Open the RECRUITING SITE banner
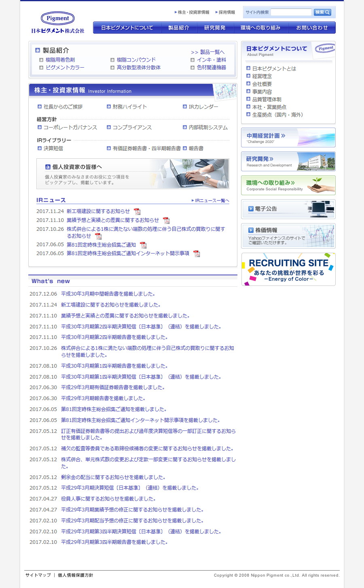Image resolution: width=364 pixels, height=588 pixels. (x=288, y=269)
